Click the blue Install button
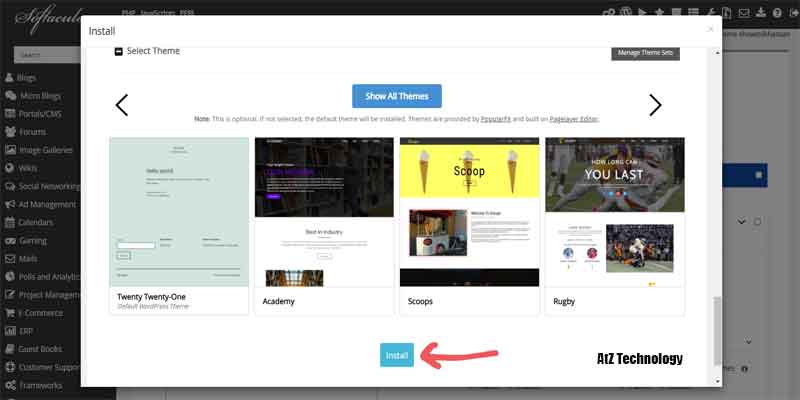This screenshot has height=400, width=800. pos(397,355)
